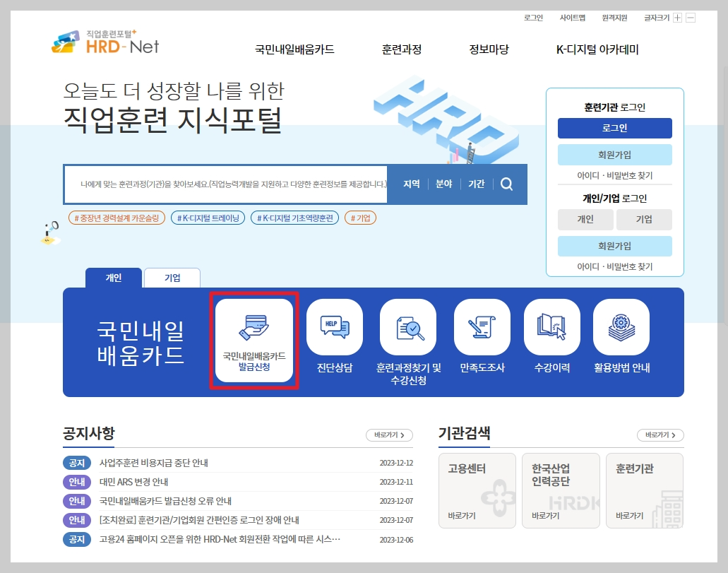Open the 사이트맵 link
Viewport: 728px width, 573px height.
pyautogui.click(x=573, y=18)
